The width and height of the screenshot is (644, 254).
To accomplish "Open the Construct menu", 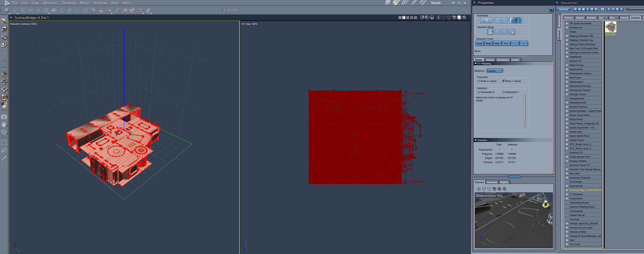I will 69,3.
